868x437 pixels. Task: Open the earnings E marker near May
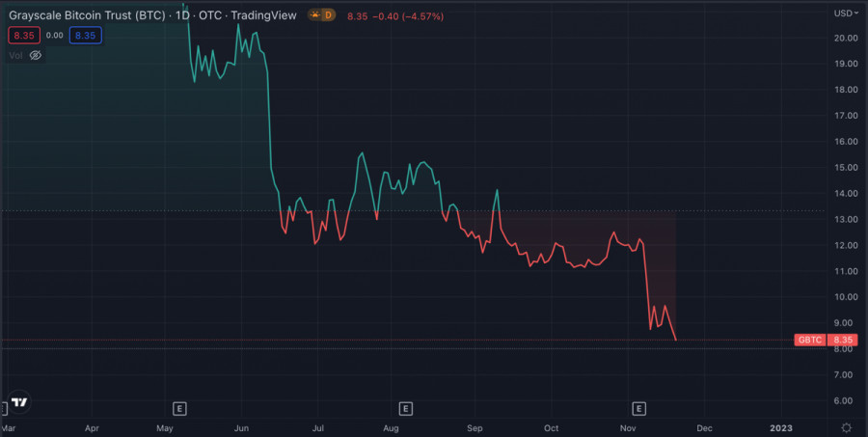[178, 409]
